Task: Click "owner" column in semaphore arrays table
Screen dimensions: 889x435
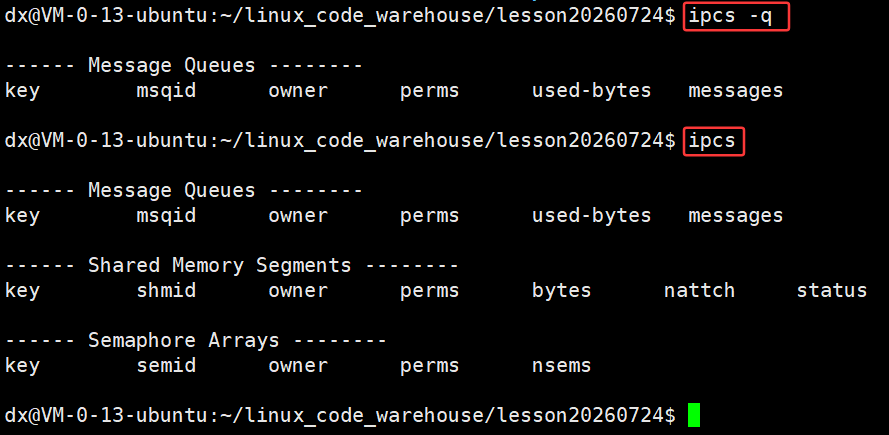Action: pos(298,365)
